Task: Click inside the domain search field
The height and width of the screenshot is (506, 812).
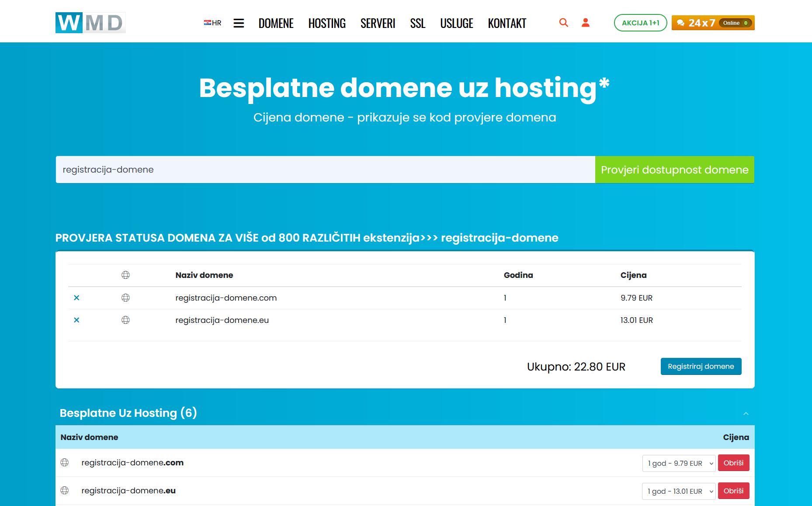Action: pos(306,170)
